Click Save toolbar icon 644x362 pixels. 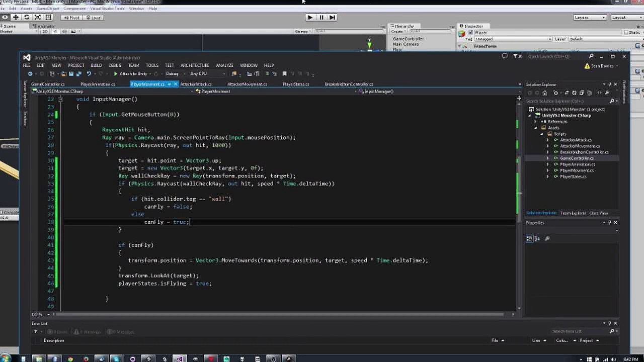coord(71,73)
